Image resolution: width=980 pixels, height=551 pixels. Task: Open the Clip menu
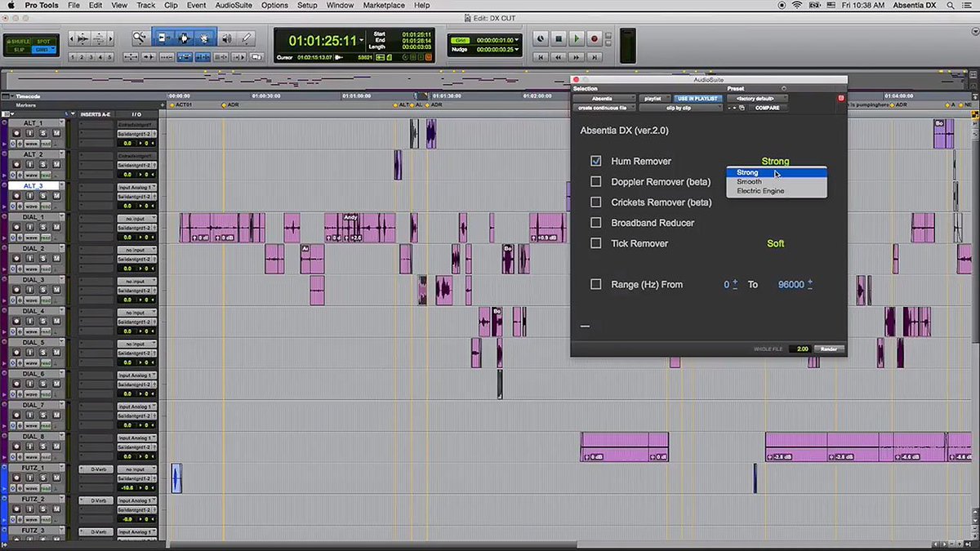171,5
